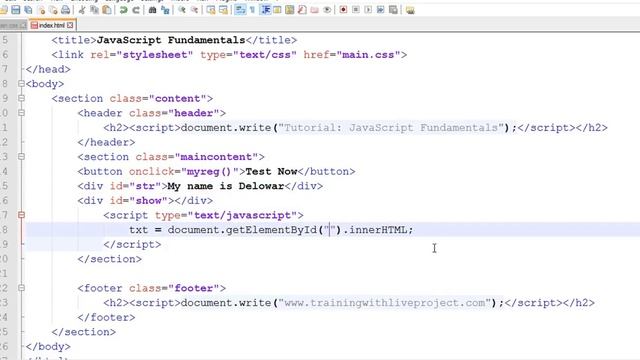The width and height of the screenshot is (640, 360).
Task: Play back the recorded macro icon
Action: tap(368, 10)
